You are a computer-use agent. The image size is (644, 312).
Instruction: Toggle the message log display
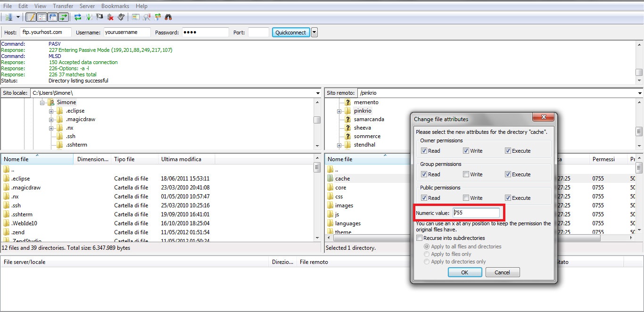pyautogui.click(x=30, y=17)
